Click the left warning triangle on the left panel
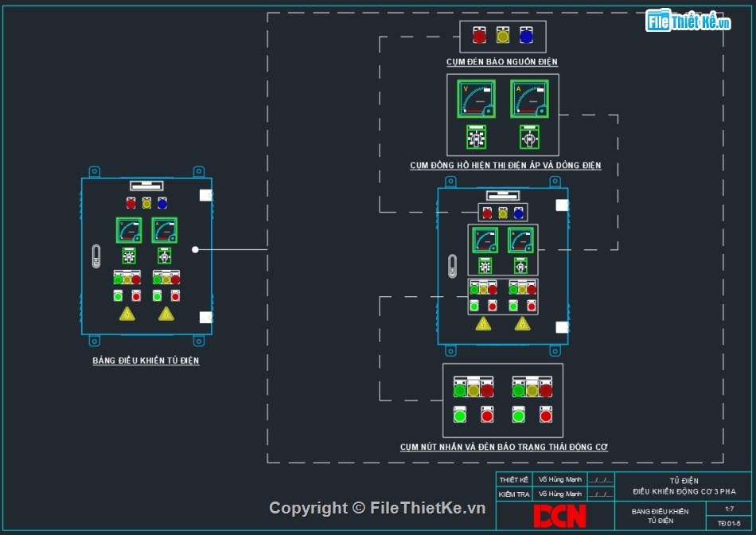The width and height of the screenshot is (756, 535). tap(127, 314)
